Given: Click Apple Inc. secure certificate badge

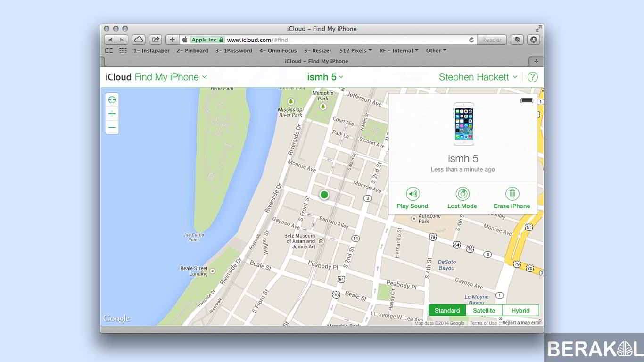Looking at the screenshot, I should (x=207, y=40).
